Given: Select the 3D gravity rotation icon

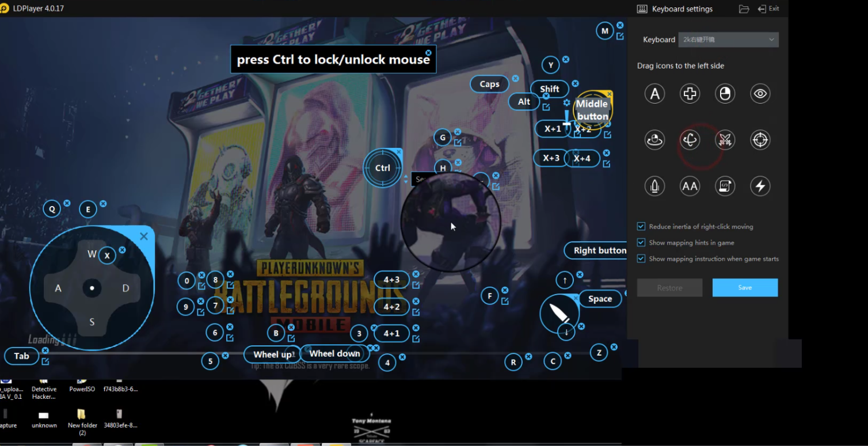Looking at the screenshot, I should (x=690, y=139).
